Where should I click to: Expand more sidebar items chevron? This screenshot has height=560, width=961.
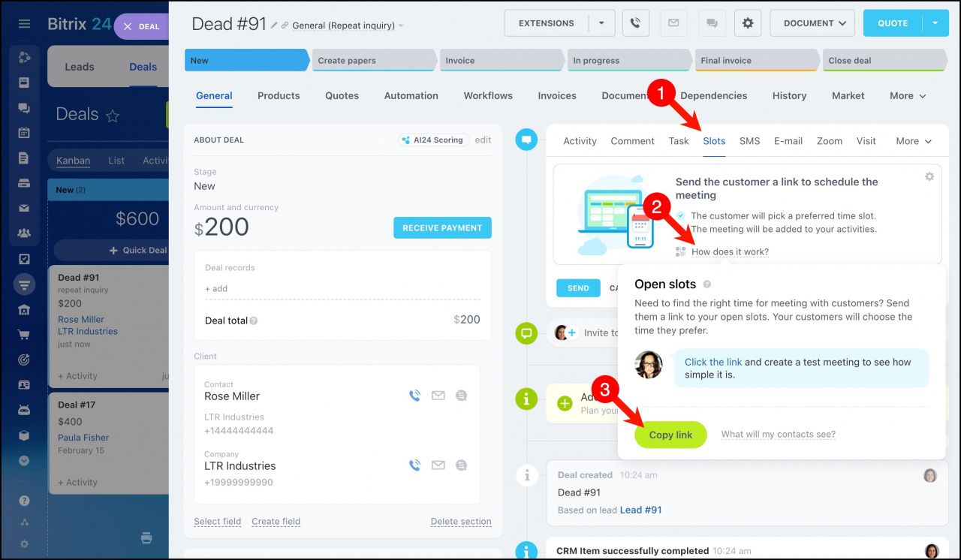point(24,460)
